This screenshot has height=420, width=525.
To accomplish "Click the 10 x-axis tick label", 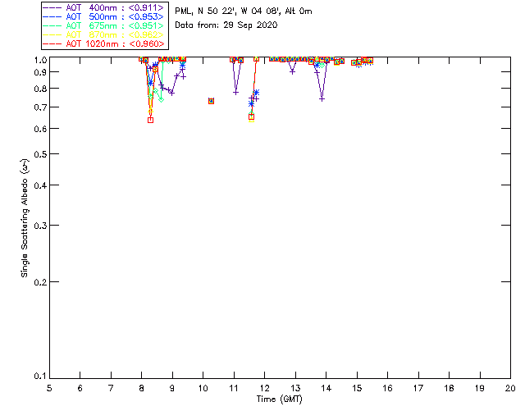I will (x=203, y=388).
